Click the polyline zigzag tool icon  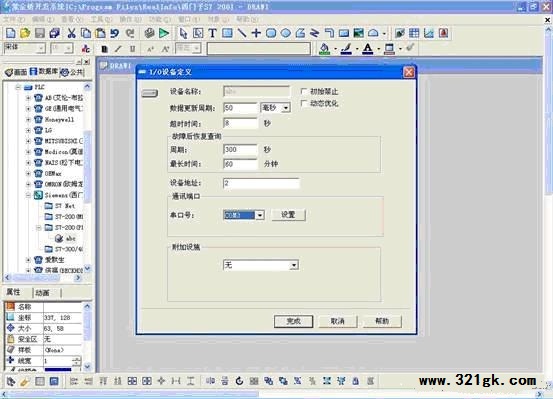click(x=314, y=33)
